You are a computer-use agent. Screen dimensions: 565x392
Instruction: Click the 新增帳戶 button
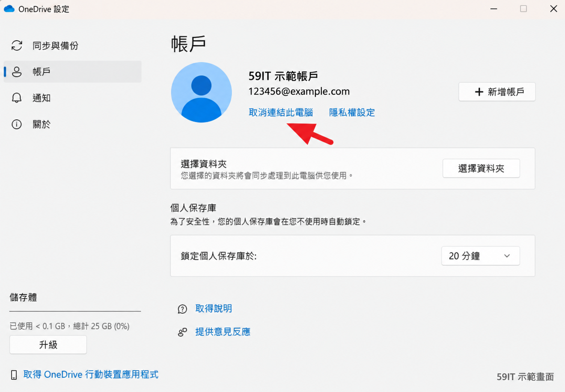click(x=497, y=92)
